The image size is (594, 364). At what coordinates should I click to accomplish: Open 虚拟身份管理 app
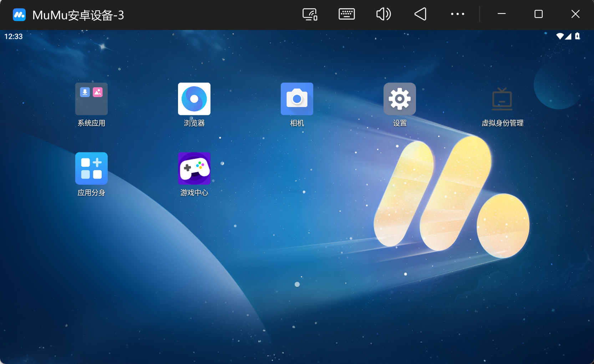coord(502,99)
